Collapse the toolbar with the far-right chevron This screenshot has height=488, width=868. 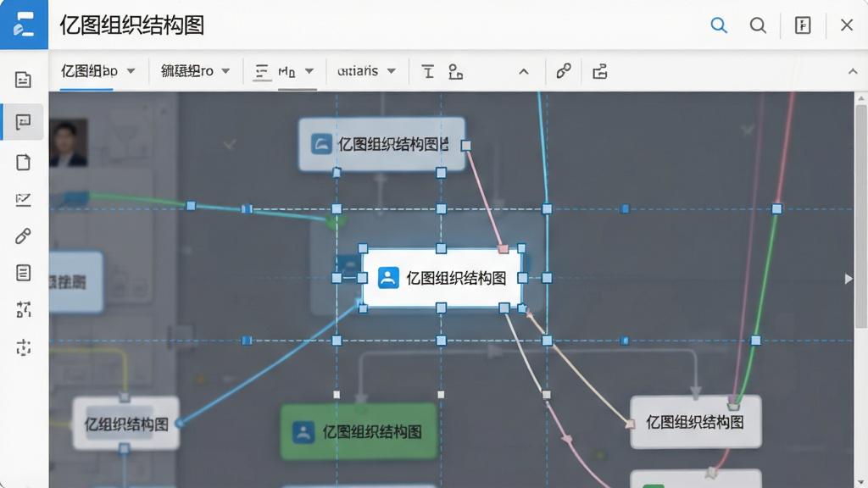853,71
